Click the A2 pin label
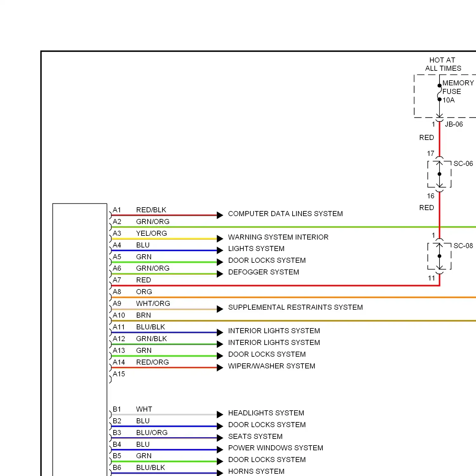Screen dimensions: 476x476 click(117, 221)
